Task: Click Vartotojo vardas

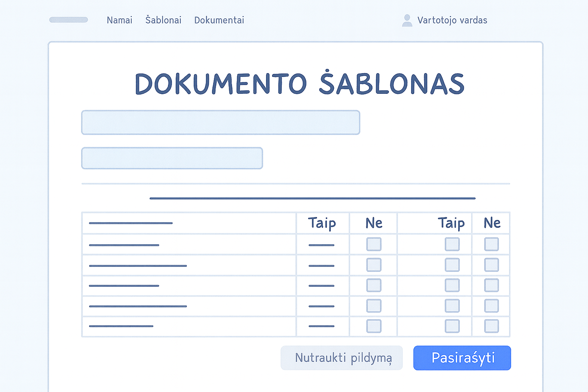Action: coord(452,20)
